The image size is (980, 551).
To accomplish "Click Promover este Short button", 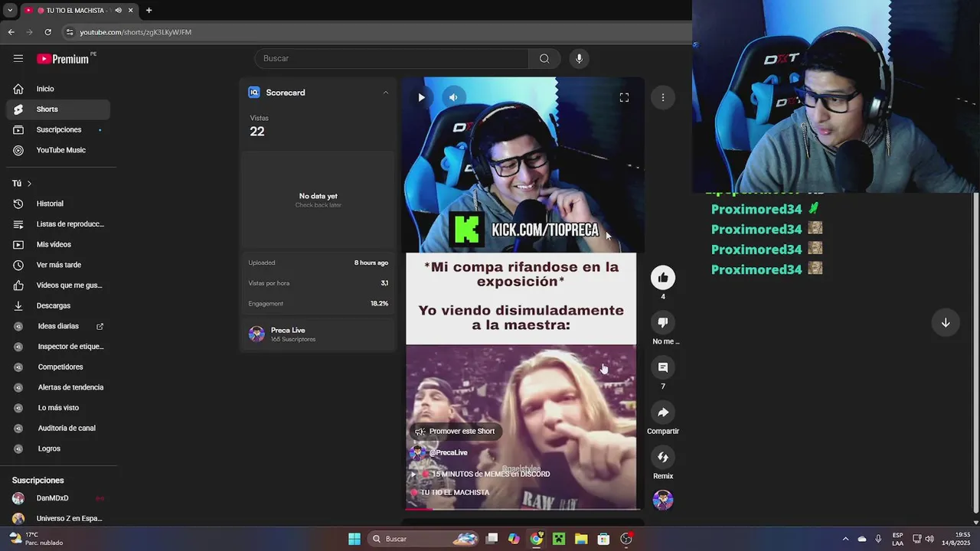I will click(x=456, y=431).
